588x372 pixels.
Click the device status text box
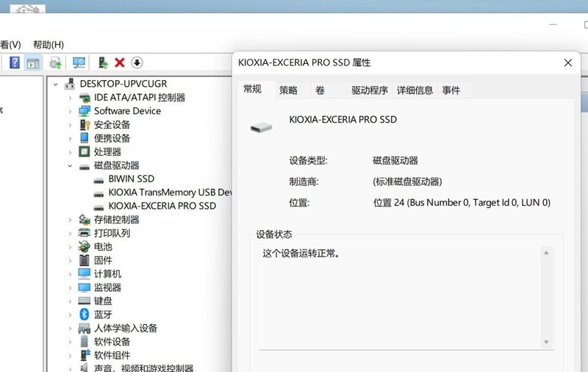coord(406,298)
